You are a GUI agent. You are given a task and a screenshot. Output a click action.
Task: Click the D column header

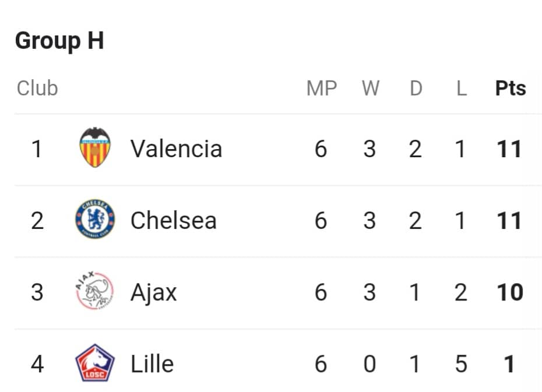point(416,88)
